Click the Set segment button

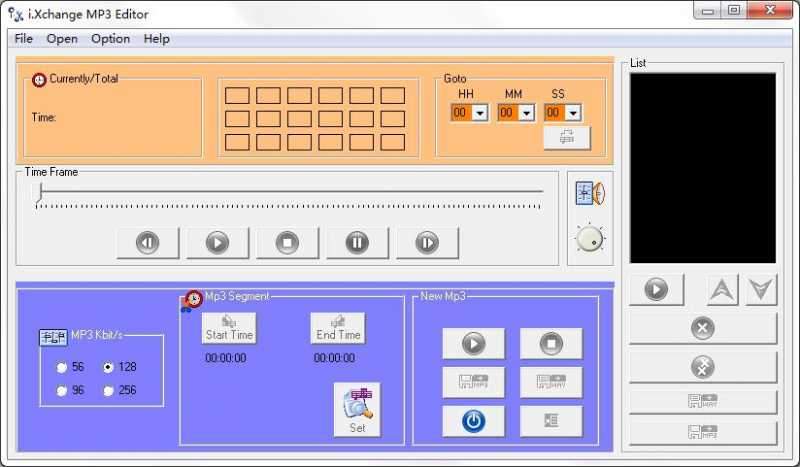coord(357,409)
